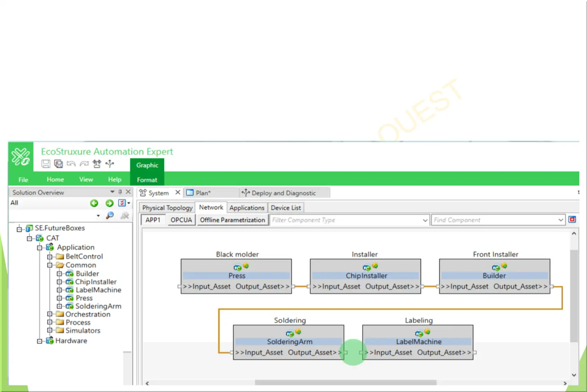Image resolution: width=587 pixels, height=392 pixels.
Task: Click the filter checklist icon in Solution Overview
Action: pyautogui.click(x=122, y=203)
